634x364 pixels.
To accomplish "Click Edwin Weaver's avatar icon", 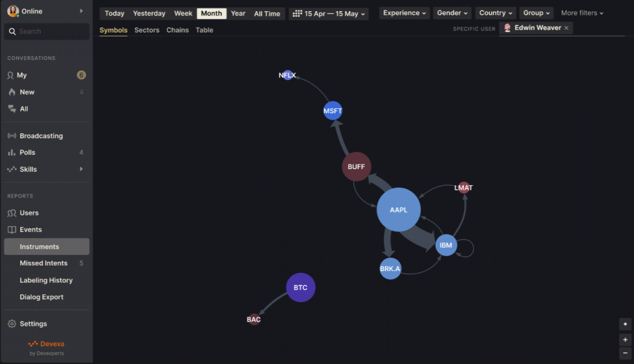I will [x=507, y=28].
